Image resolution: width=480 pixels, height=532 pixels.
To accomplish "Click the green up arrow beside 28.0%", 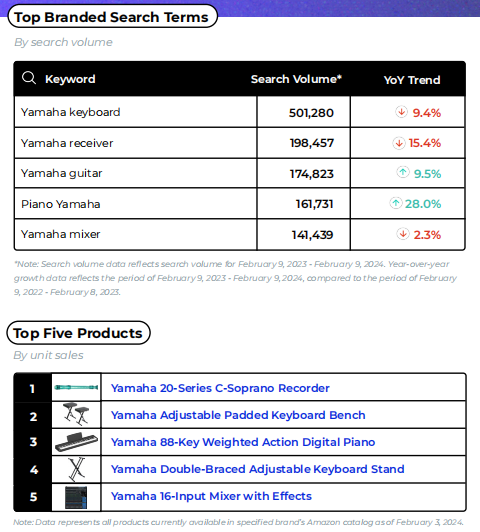I will (396, 203).
